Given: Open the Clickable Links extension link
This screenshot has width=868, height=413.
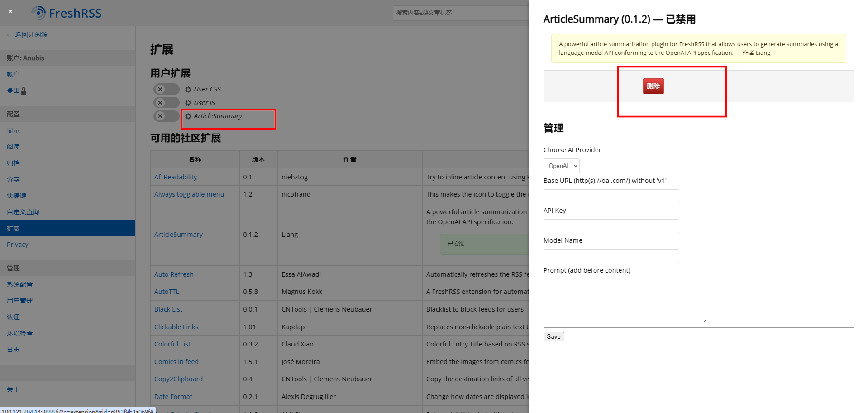Looking at the screenshot, I should [x=176, y=327].
